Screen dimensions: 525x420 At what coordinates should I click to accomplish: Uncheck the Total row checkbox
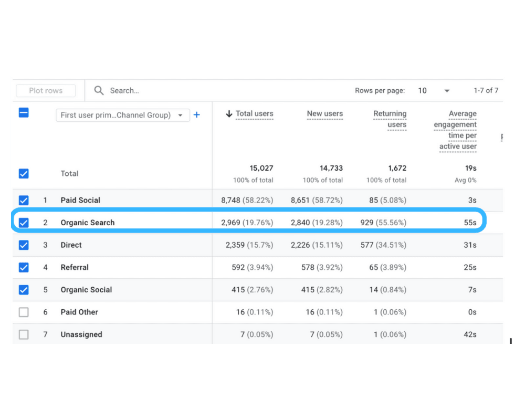(24, 173)
